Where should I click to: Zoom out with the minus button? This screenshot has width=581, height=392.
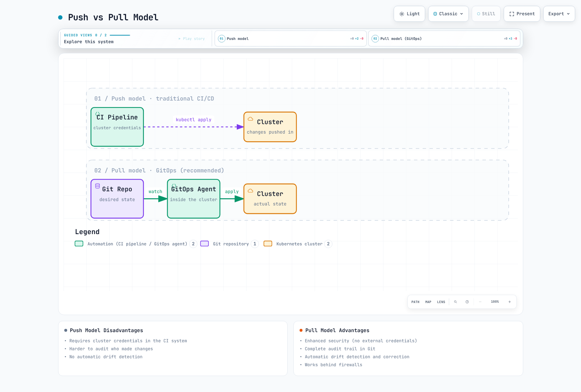(x=480, y=302)
